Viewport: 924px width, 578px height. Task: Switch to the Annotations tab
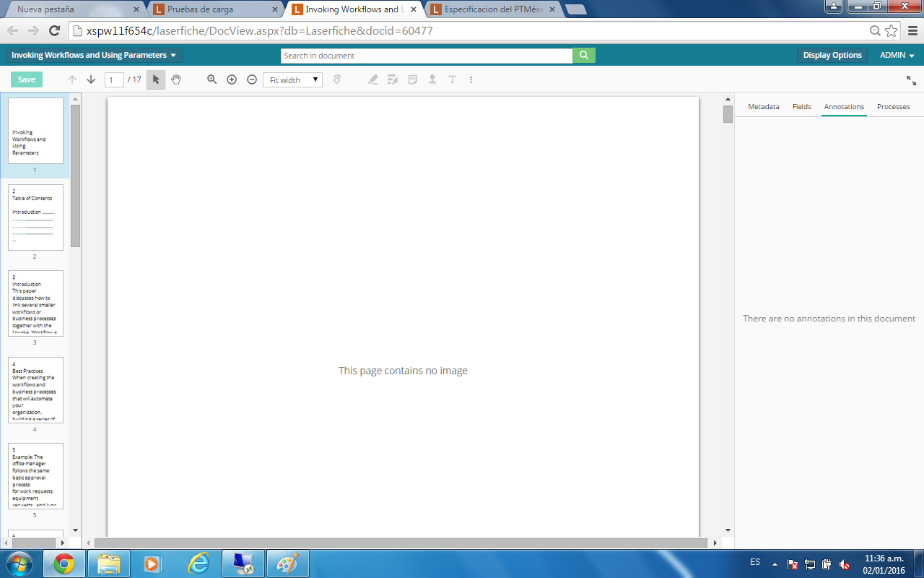pos(844,106)
